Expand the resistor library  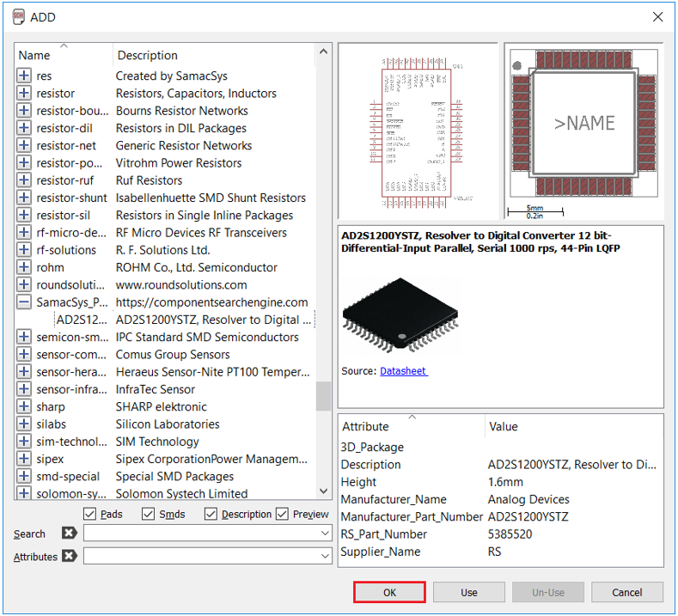coord(24,93)
